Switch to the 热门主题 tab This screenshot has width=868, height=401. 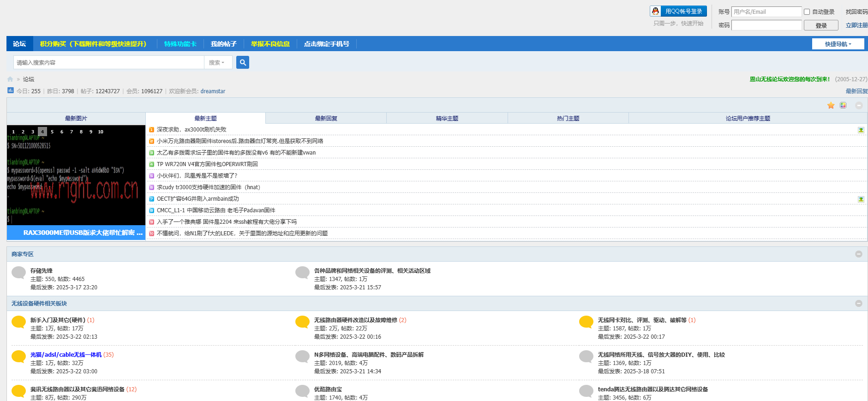(x=568, y=119)
